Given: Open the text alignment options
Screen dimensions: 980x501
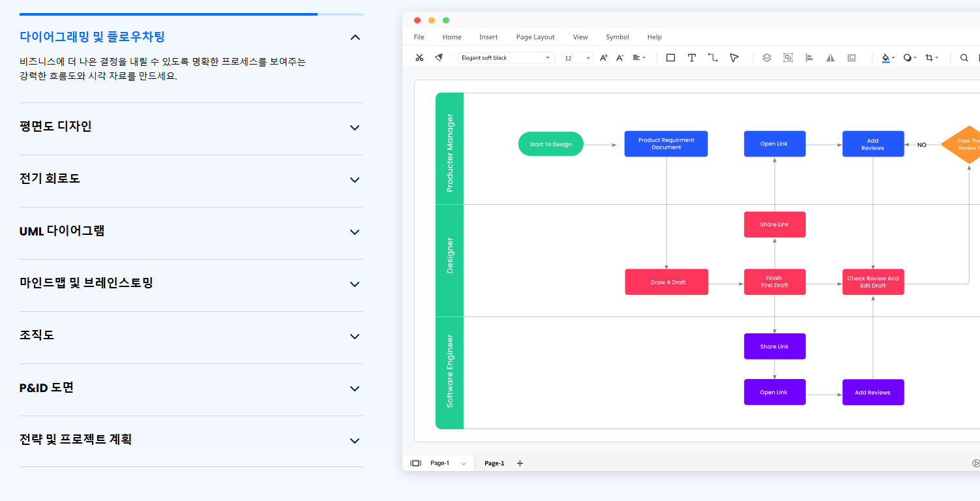Looking at the screenshot, I should pyautogui.click(x=639, y=57).
